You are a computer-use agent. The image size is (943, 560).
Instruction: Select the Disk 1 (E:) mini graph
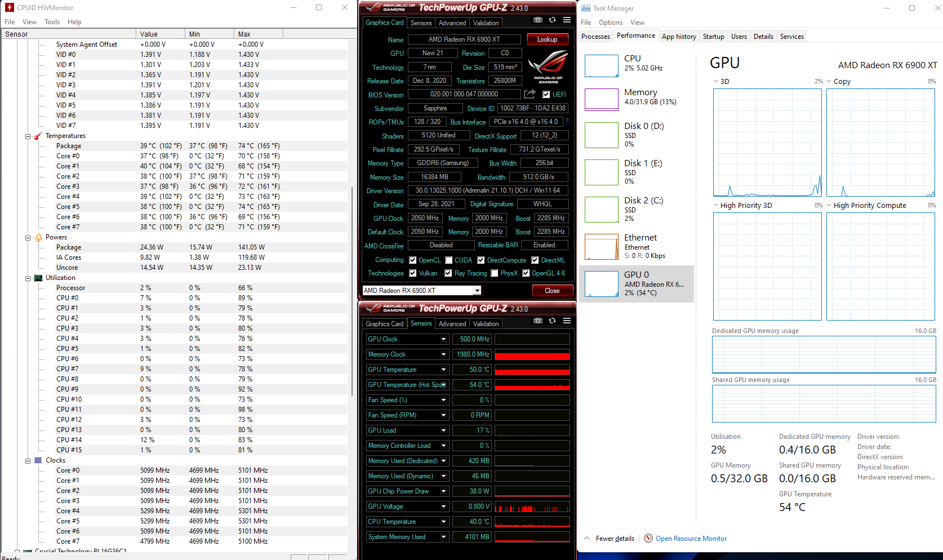(x=602, y=172)
